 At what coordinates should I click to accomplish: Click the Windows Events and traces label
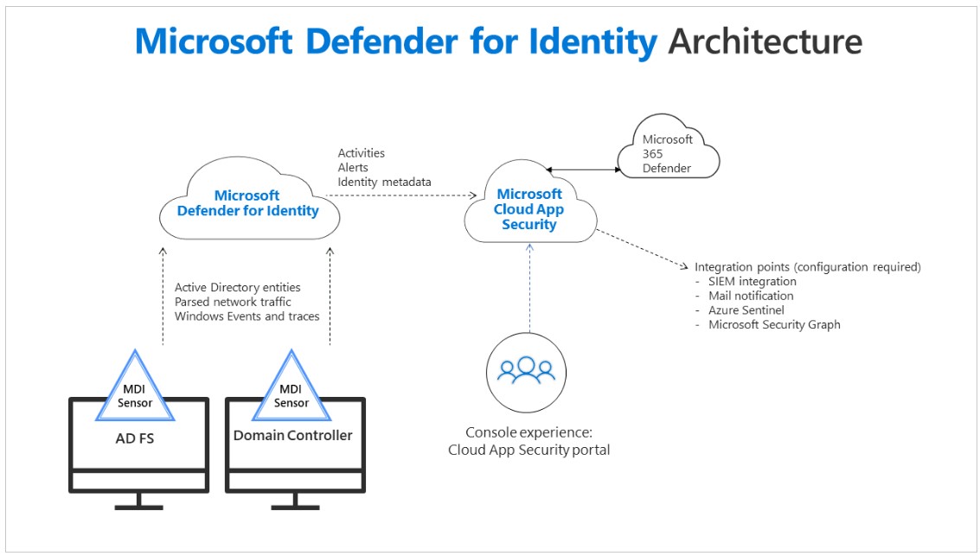click(x=247, y=316)
